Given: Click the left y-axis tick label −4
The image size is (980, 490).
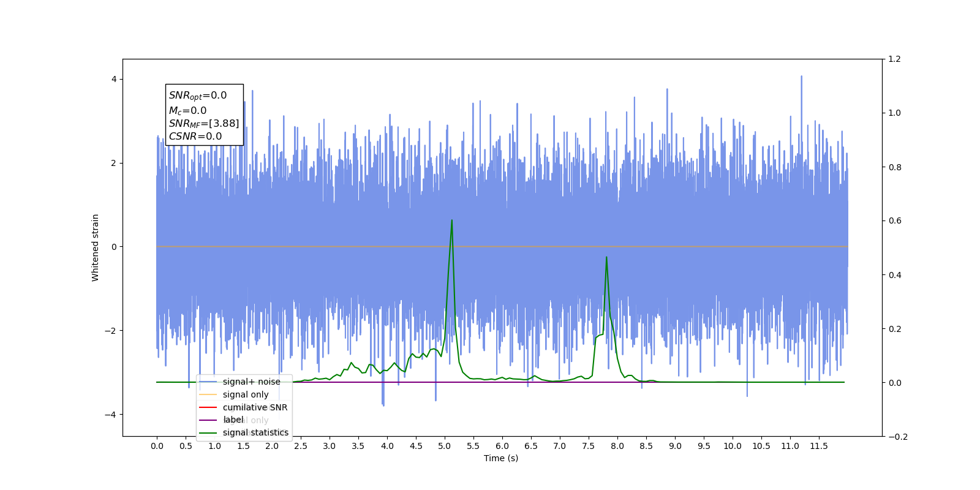Looking at the screenshot, I should pos(110,415).
